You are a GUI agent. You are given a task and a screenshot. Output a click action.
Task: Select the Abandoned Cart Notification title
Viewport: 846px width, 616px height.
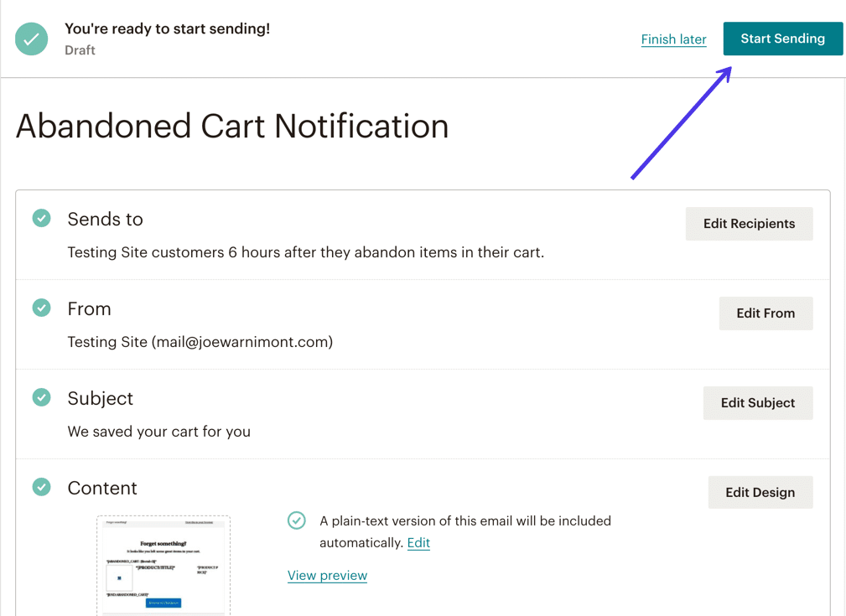tap(232, 127)
